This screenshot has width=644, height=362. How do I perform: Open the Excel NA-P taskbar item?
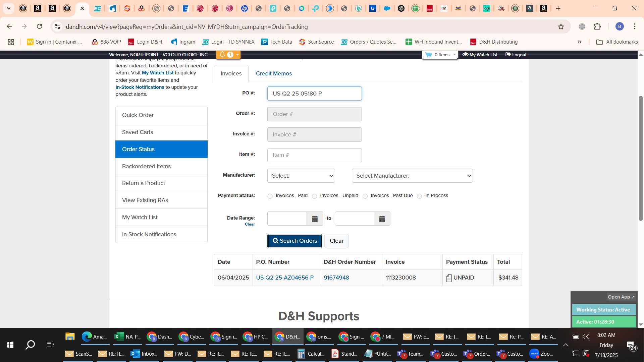(x=127, y=337)
